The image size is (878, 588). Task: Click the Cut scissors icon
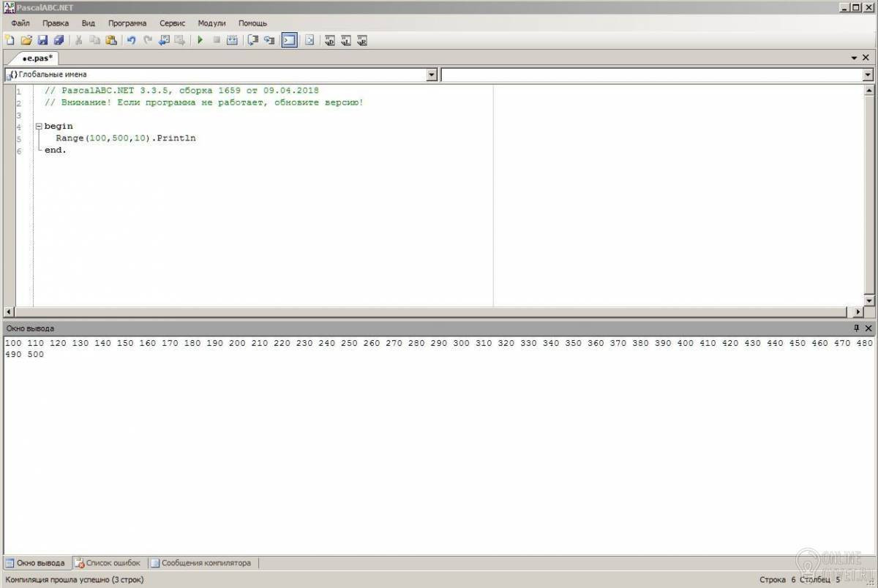coord(79,40)
